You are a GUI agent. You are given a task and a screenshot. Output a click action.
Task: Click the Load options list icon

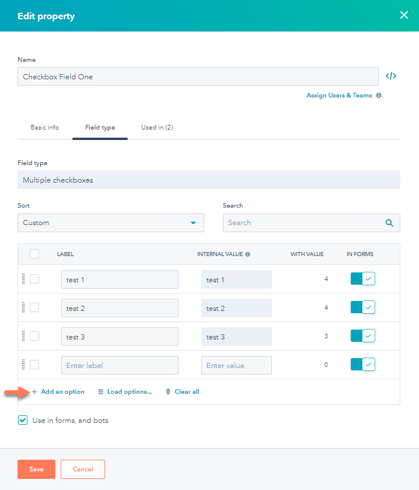(100, 392)
